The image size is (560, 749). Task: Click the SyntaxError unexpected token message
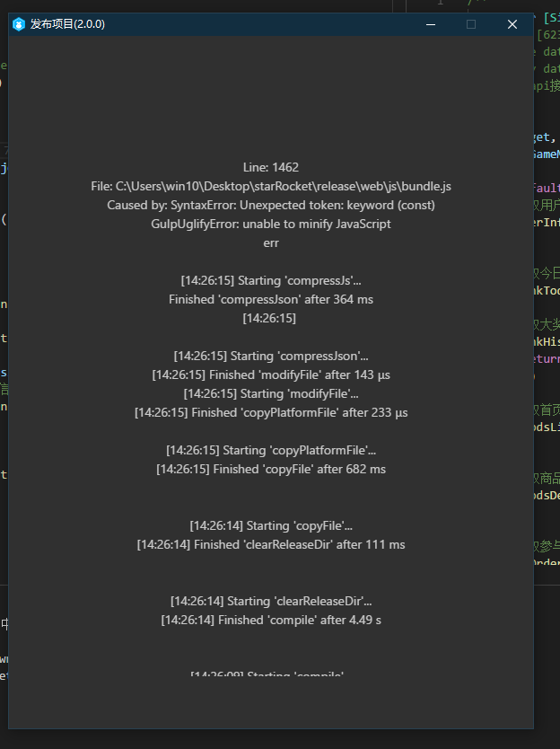pos(271,205)
